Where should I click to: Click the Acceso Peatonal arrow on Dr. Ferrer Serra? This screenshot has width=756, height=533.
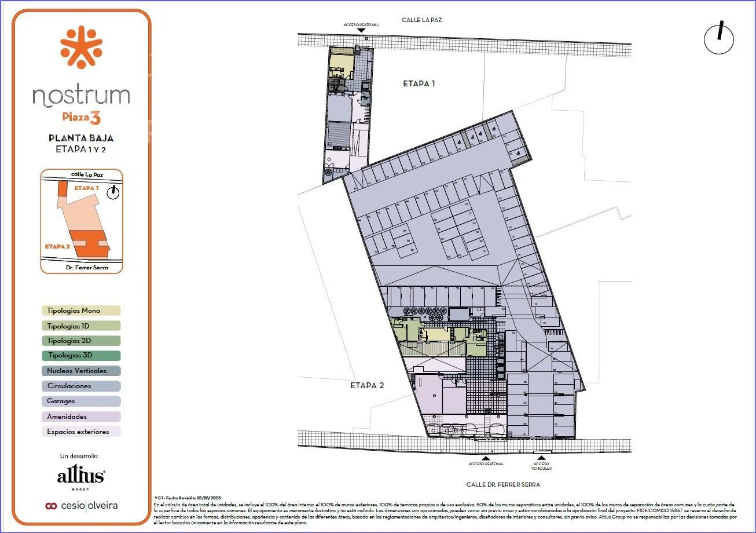(486, 457)
